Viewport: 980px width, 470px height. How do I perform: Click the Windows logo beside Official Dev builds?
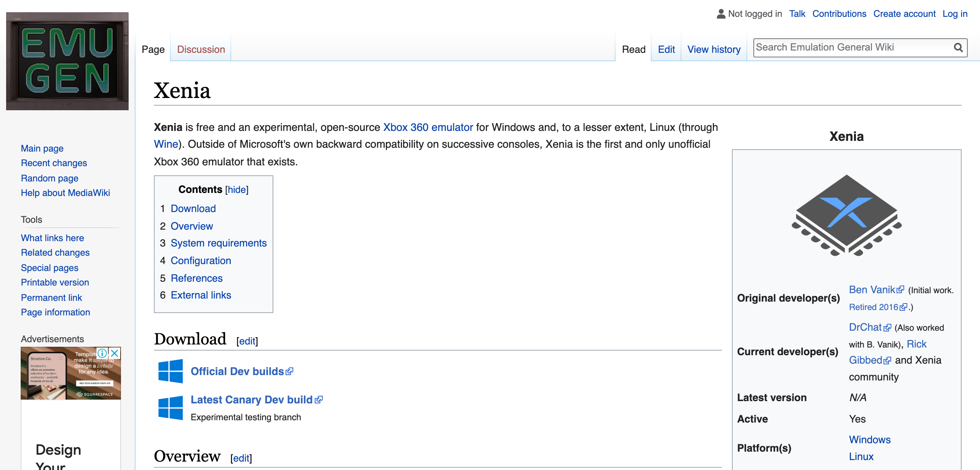click(171, 371)
